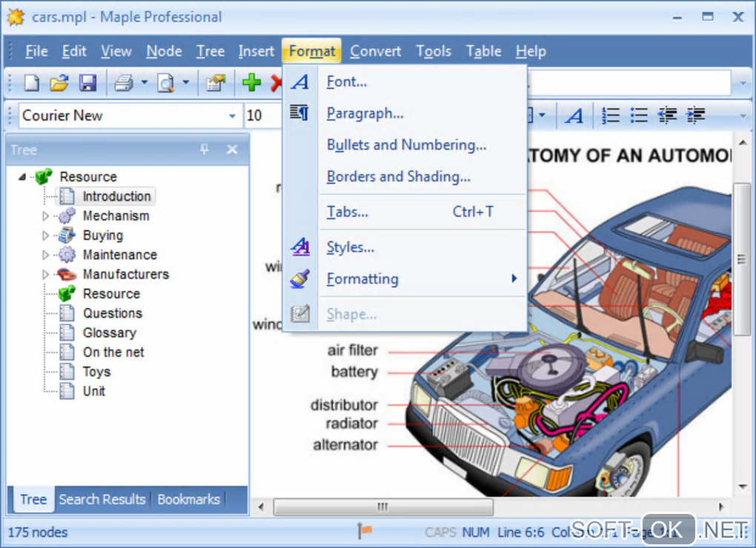Expand the Manufacturers tree node
The image size is (756, 548).
click(x=46, y=274)
